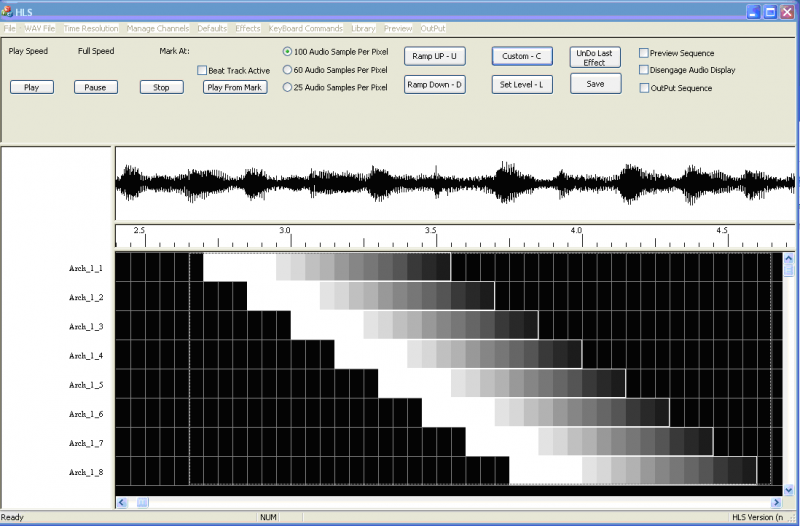
Task: Open the Manage Channels menu
Action: [156, 28]
